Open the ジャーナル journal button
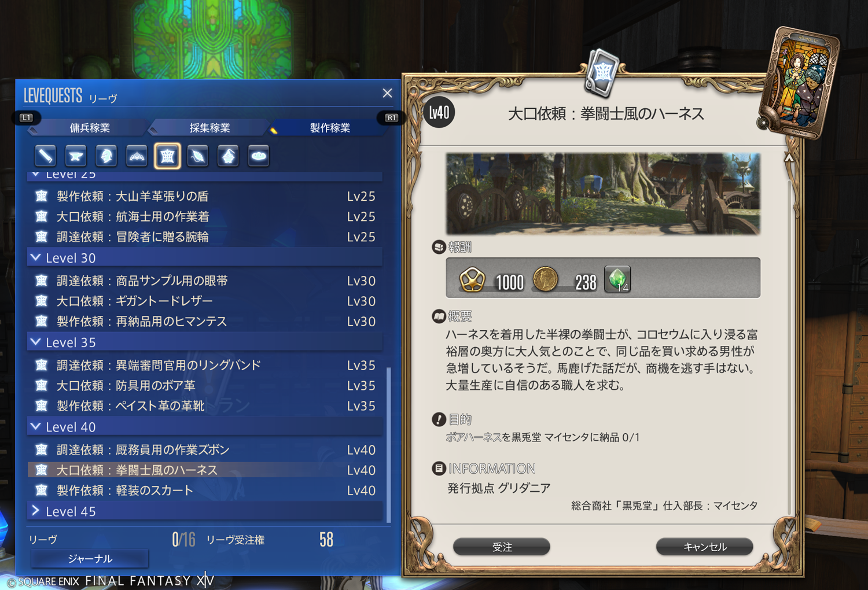 (x=90, y=558)
